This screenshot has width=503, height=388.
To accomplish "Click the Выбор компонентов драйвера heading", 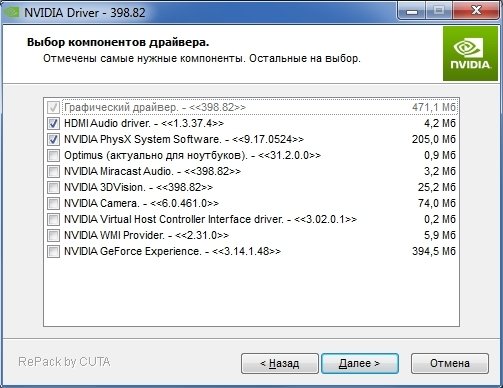I will [118, 43].
